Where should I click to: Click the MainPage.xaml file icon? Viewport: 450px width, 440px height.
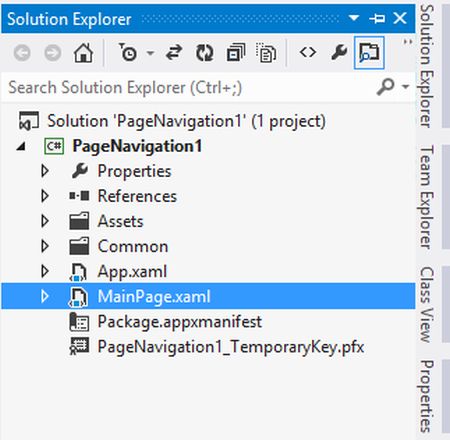(x=79, y=297)
